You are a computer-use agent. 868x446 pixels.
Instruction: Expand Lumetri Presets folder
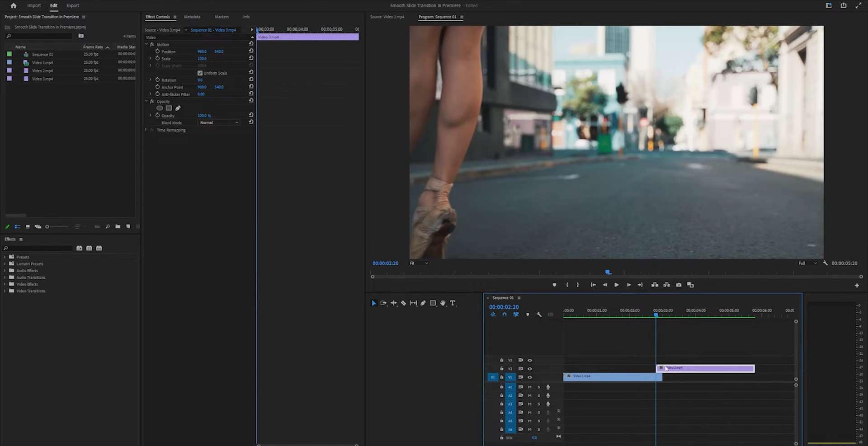(x=5, y=263)
